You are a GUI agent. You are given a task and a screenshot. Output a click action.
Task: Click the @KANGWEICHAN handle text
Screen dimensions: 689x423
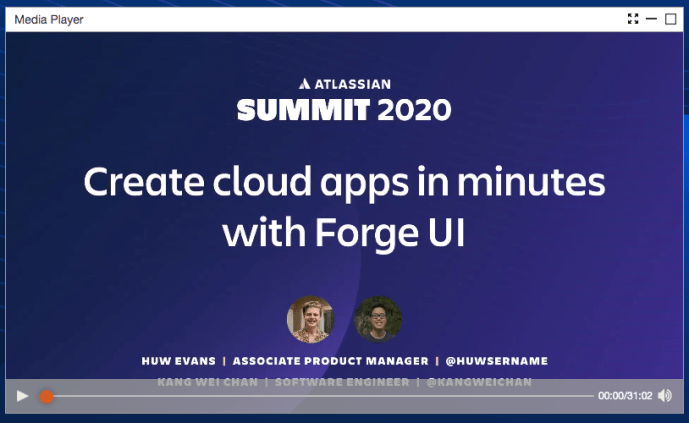point(479,382)
